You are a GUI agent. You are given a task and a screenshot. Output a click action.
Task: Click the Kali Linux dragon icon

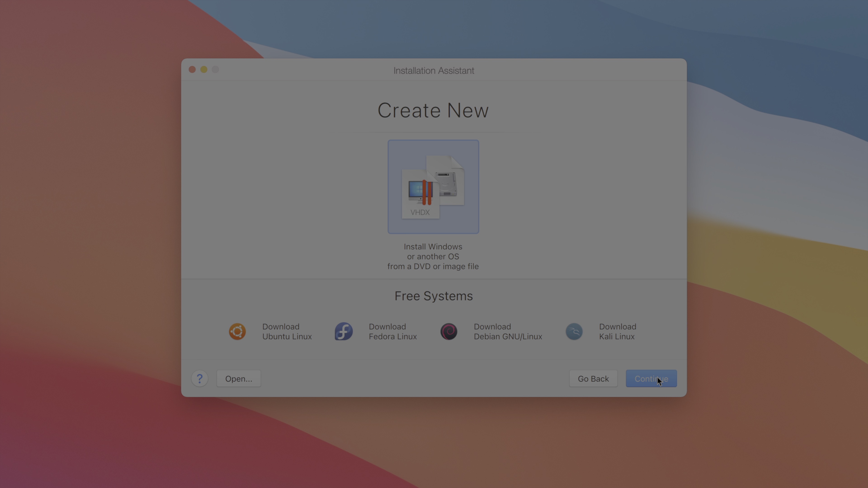click(574, 332)
